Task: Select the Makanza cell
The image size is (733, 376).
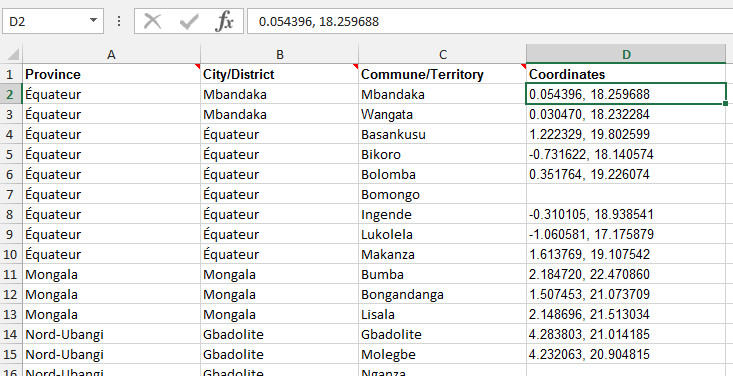Action: tap(442, 254)
